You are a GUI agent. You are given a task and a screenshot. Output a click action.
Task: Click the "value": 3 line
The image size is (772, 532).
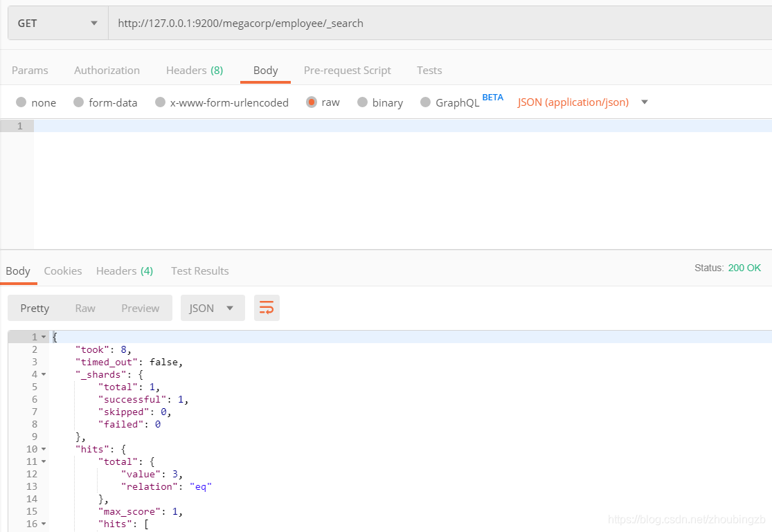[x=152, y=475]
